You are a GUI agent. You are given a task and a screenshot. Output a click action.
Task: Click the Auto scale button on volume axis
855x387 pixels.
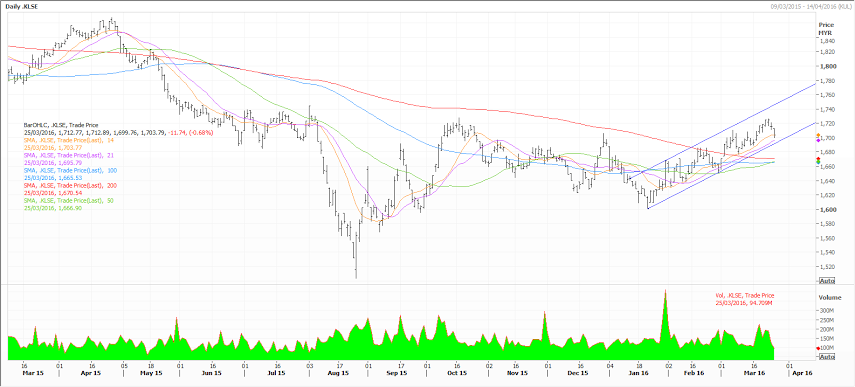(x=827, y=356)
